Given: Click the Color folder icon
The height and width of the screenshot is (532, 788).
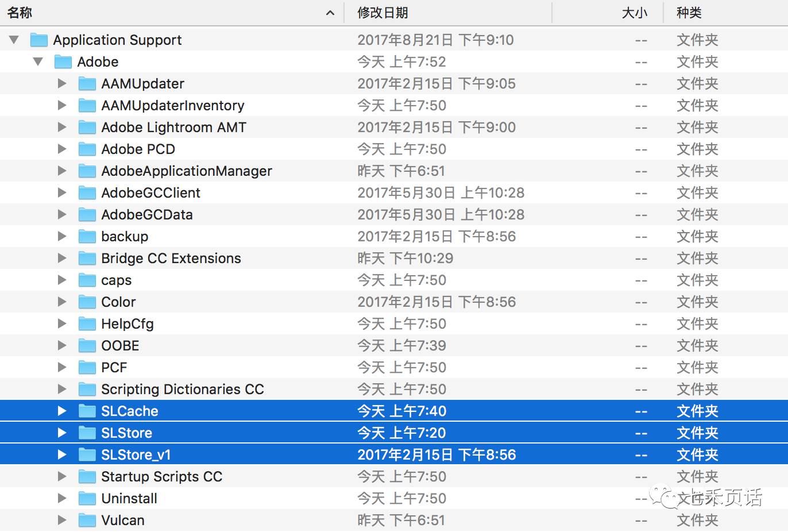Looking at the screenshot, I should pyautogui.click(x=87, y=302).
